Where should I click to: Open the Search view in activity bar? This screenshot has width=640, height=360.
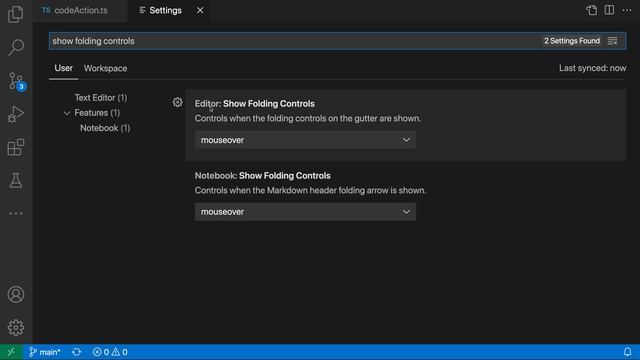click(x=16, y=47)
